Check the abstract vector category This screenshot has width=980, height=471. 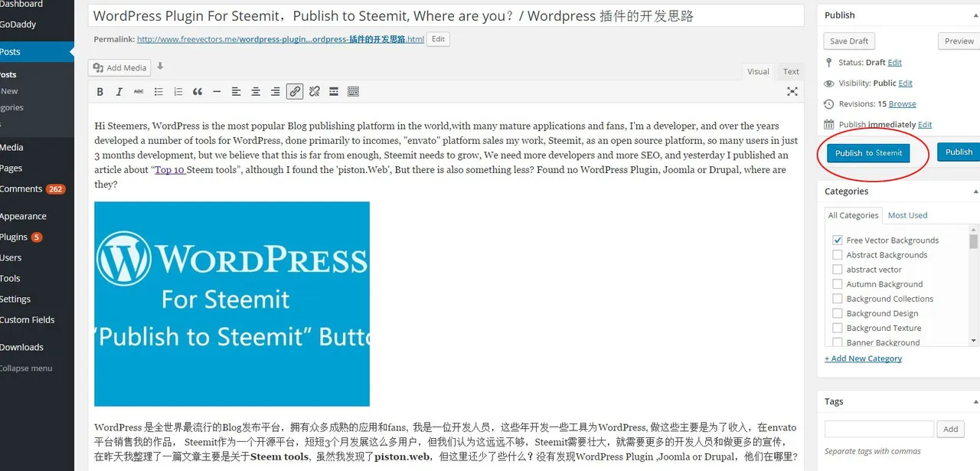838,270
